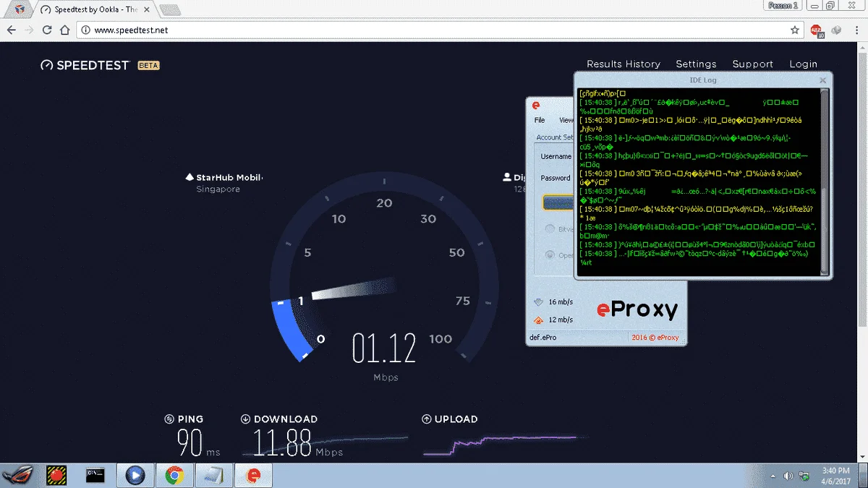Click the 01.12 Mbps speed readout
Viewport: 868px width, 488px height.
coord(384,349)
